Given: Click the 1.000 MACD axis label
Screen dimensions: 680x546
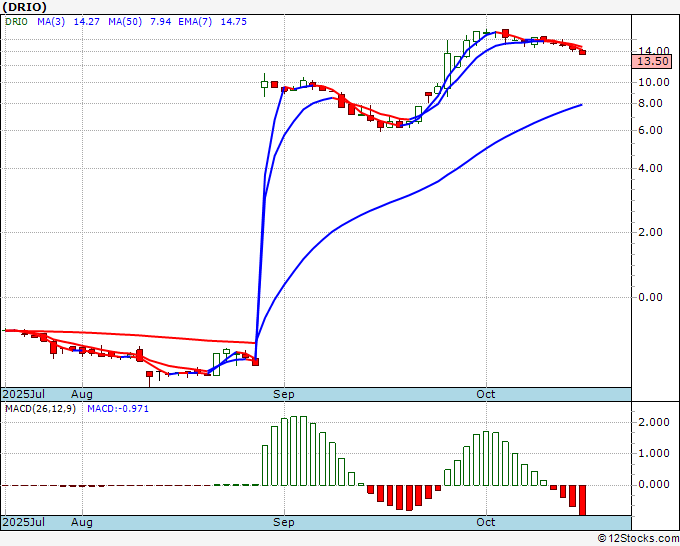Looking at the screenshot, I should point(653,453).
